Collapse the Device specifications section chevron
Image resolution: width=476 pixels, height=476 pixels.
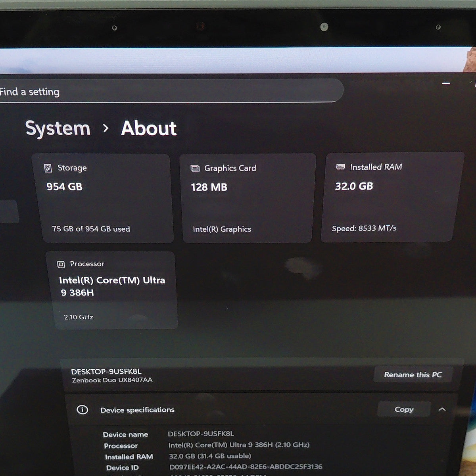pyautogui.click(x=442, y=409)
